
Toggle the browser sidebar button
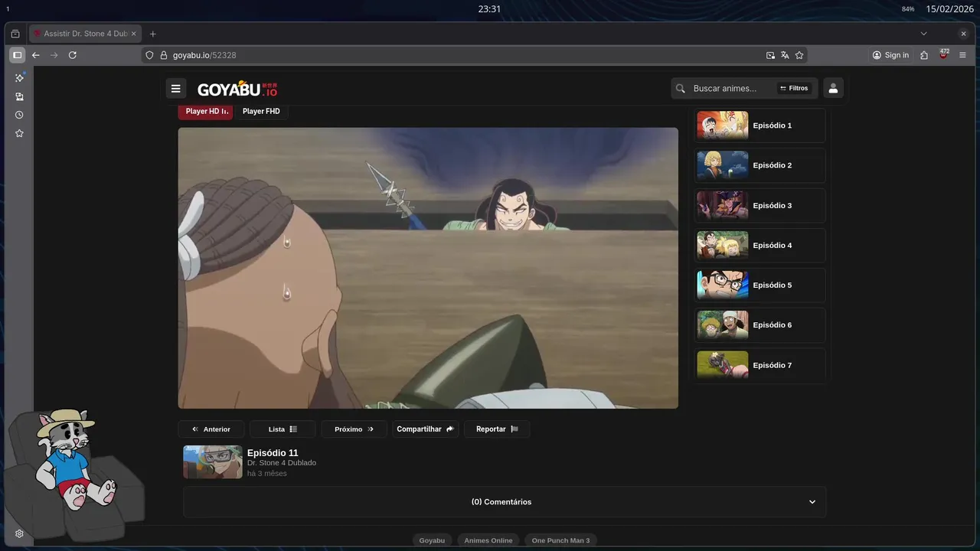coord(17,55)
